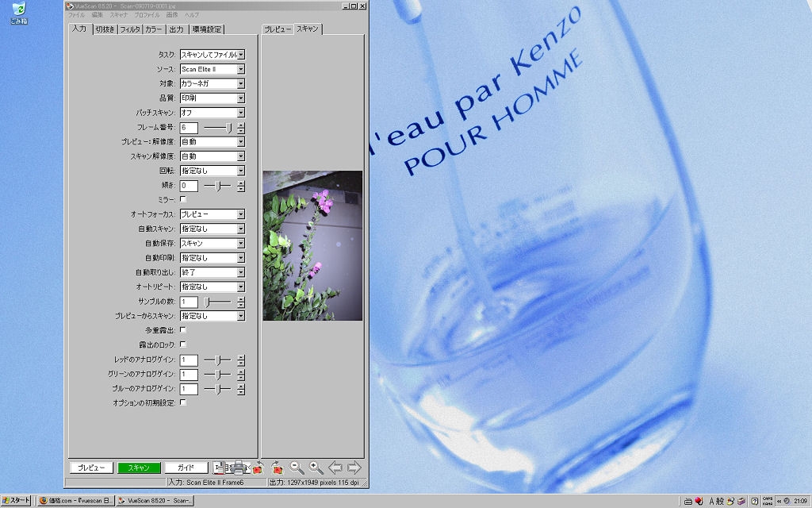Image resolution: width=812 pixels, height=508 pixels.
Task: Click the left arrow previous frame icon
Action: click(x=335, y=468)
